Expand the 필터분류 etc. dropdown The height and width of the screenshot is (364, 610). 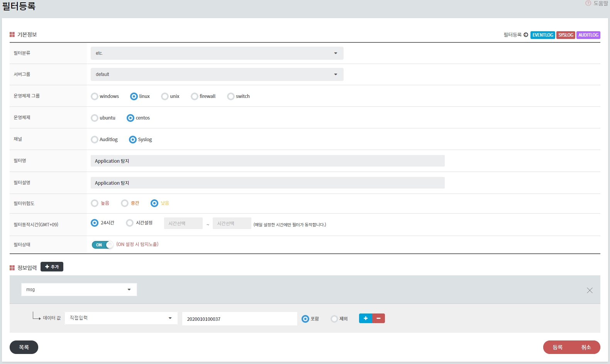tap(217, 53)
